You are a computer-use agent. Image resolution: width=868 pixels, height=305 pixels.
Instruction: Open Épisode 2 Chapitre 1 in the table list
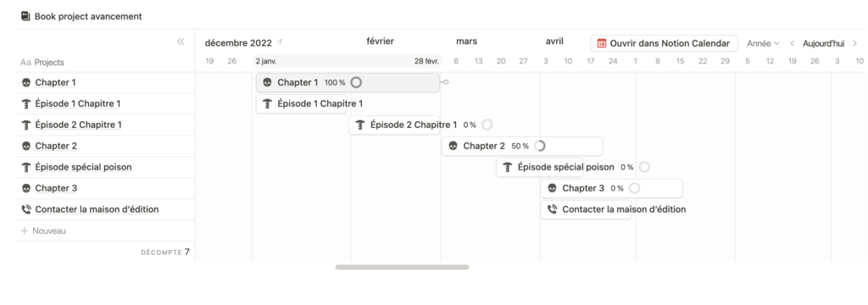(78, 125)
